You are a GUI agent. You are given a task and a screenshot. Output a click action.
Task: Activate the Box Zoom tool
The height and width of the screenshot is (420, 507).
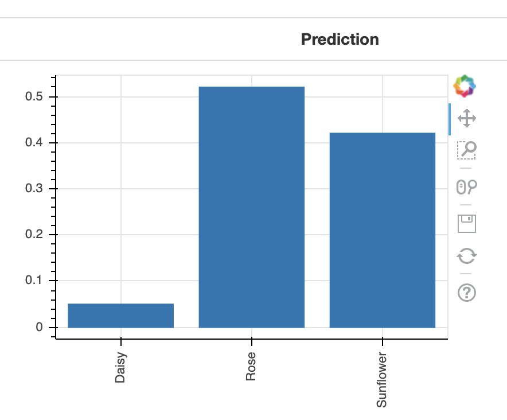467,150
